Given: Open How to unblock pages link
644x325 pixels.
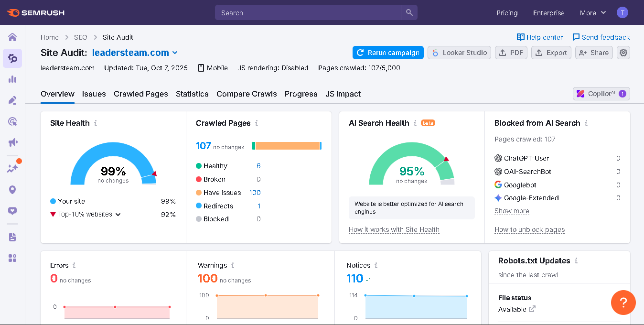Looking at the screenshot, I should (529, 229).
